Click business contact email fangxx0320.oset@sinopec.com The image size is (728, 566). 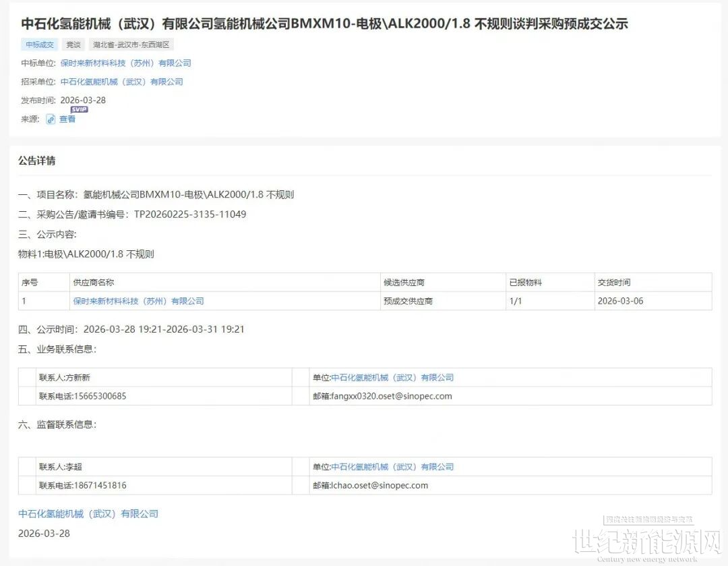[392, 396]
